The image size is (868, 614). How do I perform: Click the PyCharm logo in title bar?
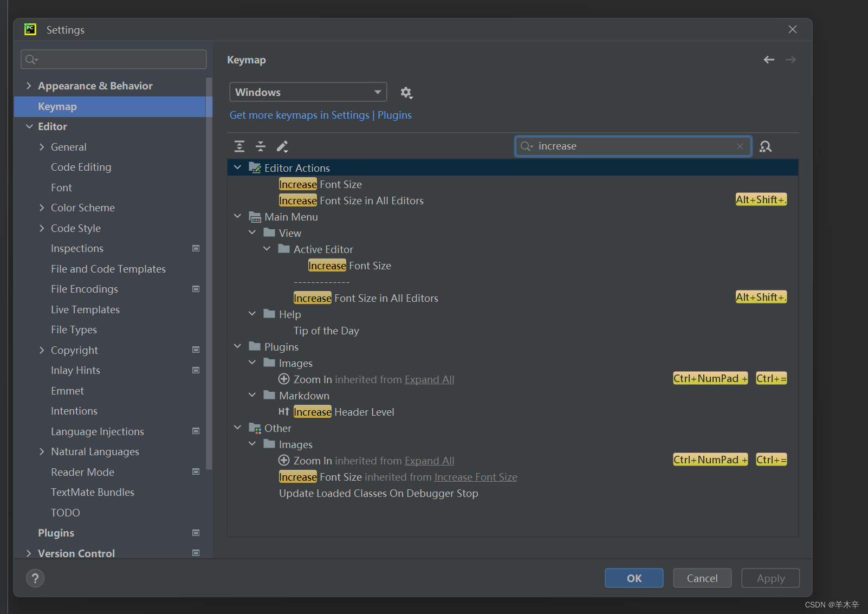(30, 29)
